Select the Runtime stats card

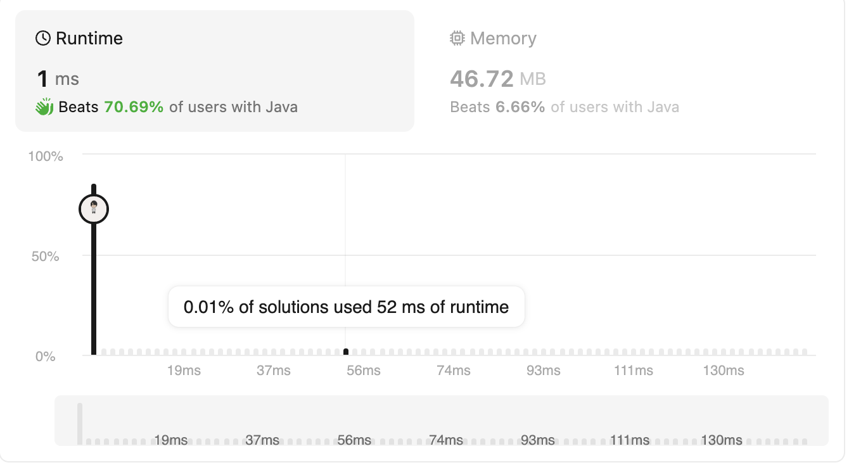pos(214,71)
